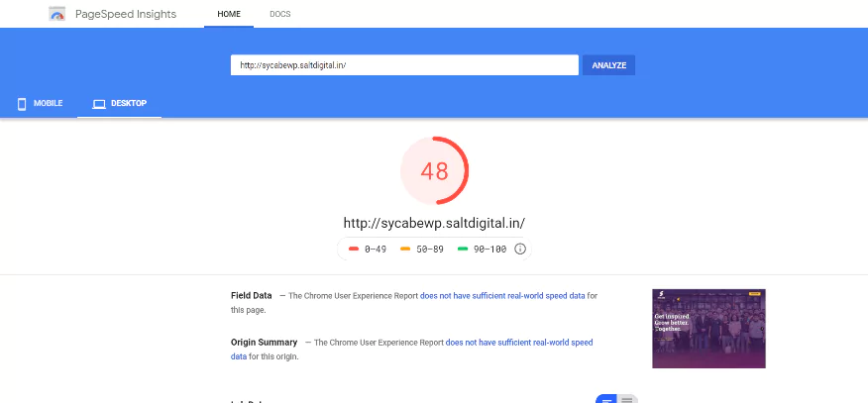
Task: Click the score scale info icon
Action: [x=520, y=249]
